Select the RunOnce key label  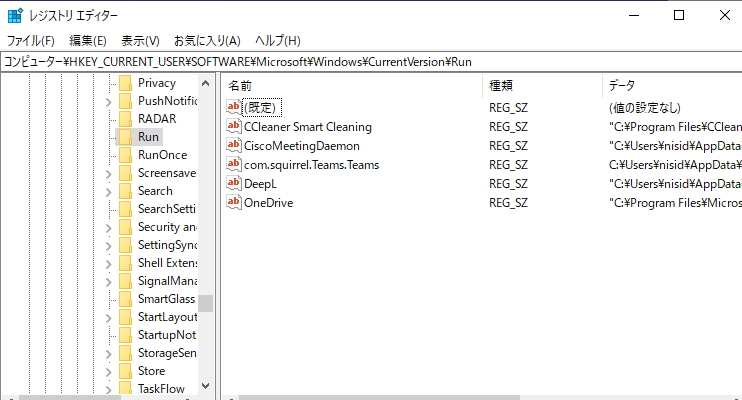(x=162, y=155)
